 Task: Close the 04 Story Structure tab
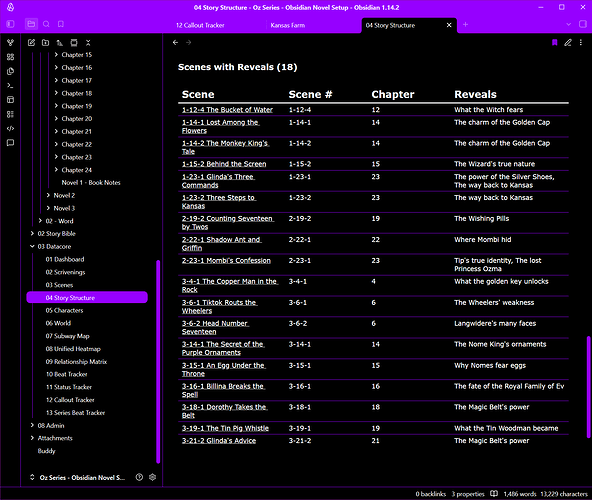pos(449,25)
